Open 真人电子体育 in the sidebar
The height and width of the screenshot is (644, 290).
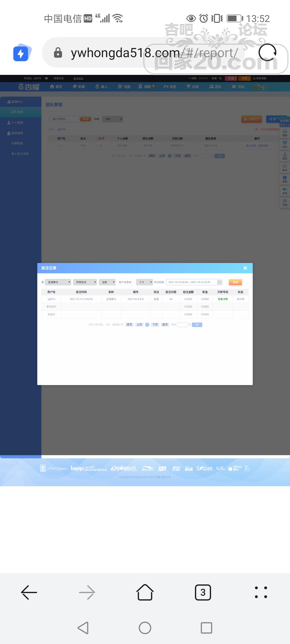(20, 154)
